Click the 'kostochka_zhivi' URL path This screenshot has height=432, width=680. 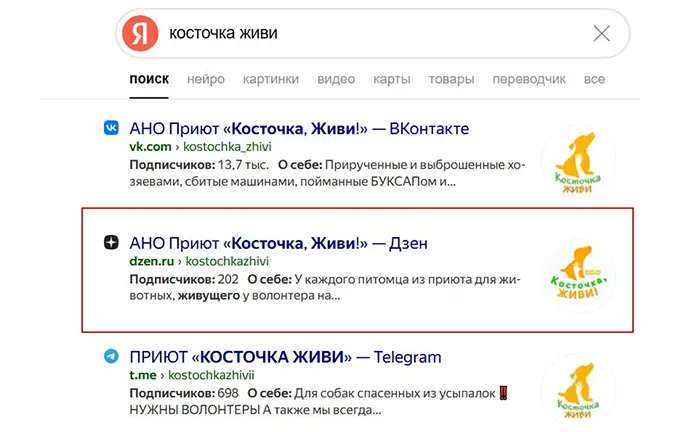coord(227,147)
